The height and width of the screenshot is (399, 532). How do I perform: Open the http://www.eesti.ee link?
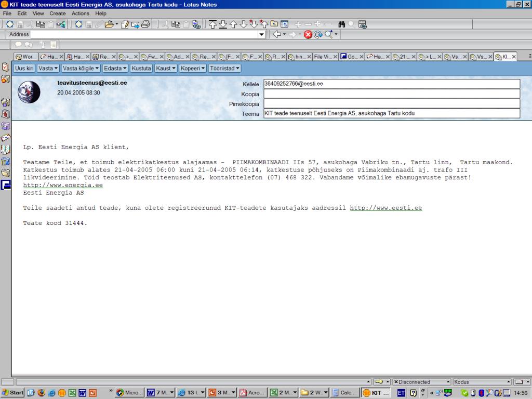pos(386,208)
